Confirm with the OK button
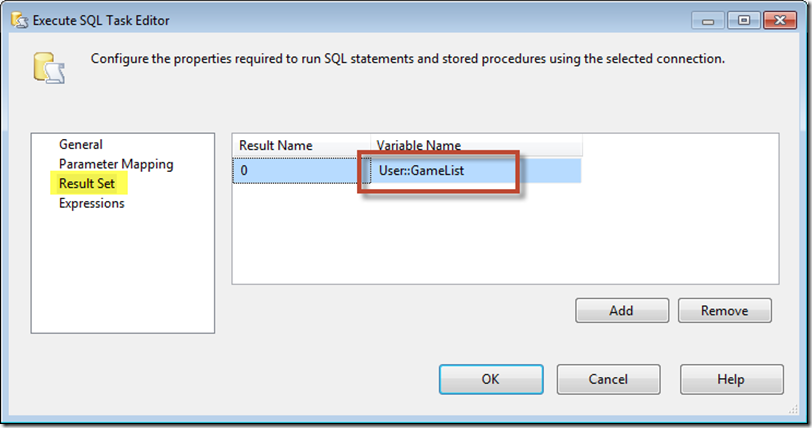Viewport: 812px width, 428px height. (x=490, y=380)
